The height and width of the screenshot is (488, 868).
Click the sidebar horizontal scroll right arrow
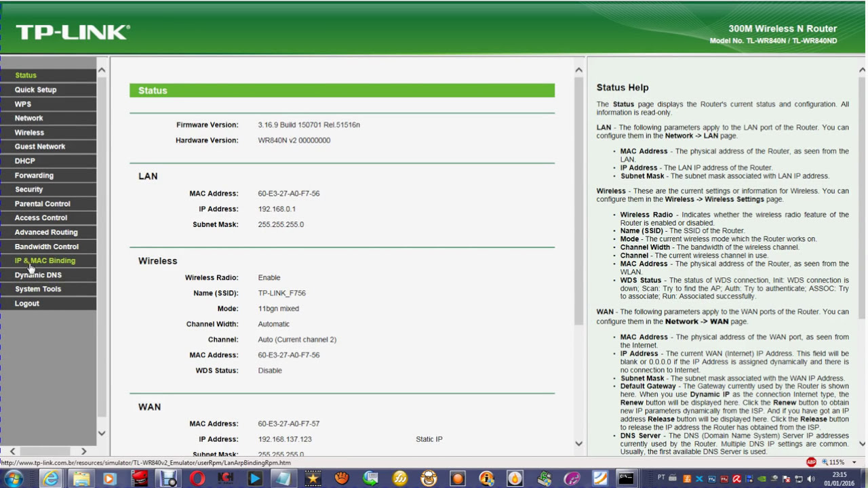point(83,451)
